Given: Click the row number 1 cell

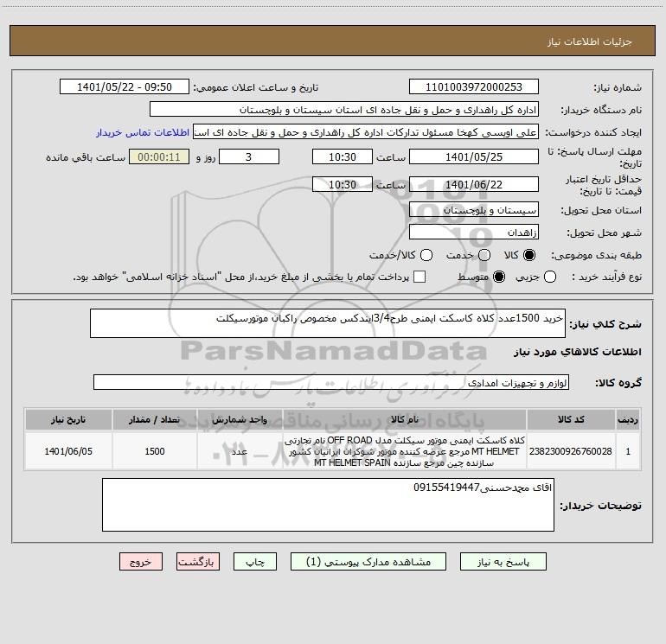Looking at the screenshot, I should [628, 451].
